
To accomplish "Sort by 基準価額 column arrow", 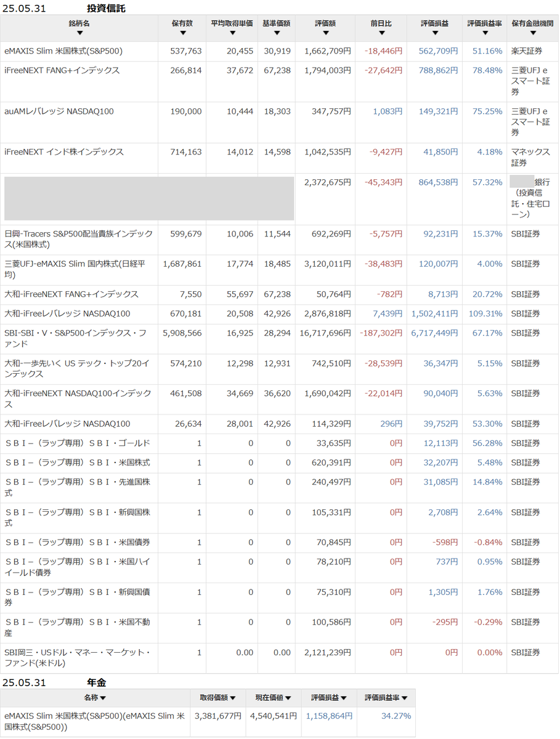I will point(277,33).
